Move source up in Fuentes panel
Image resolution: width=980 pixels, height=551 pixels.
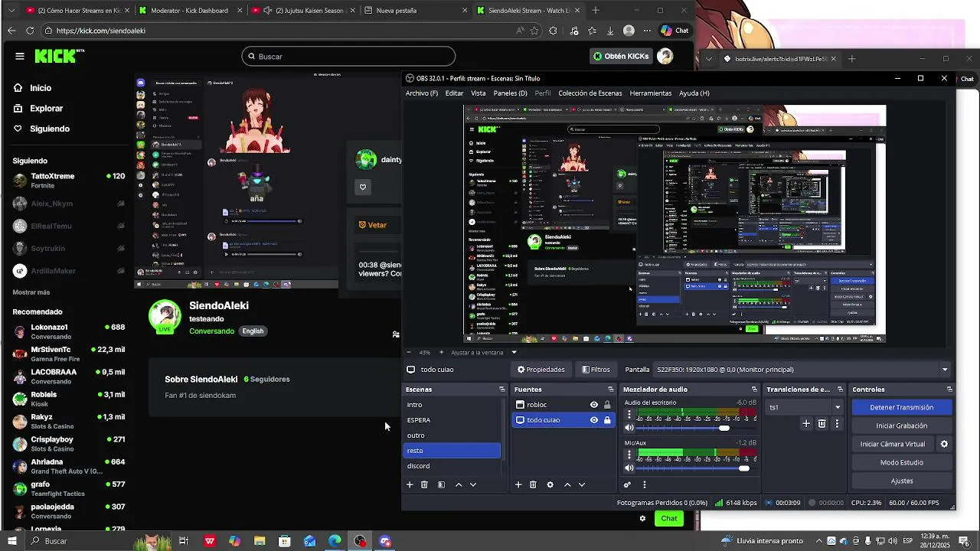coord(567,484)
